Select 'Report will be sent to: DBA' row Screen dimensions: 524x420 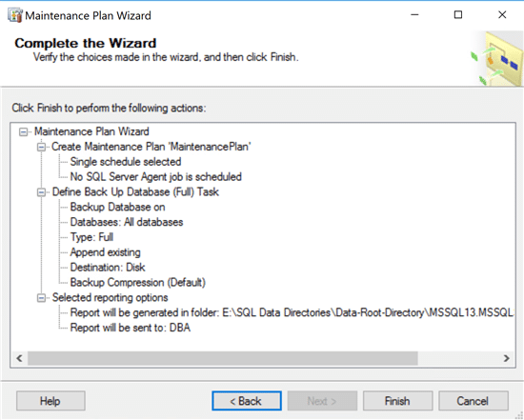pyautogui.click(x=131, y=328)
